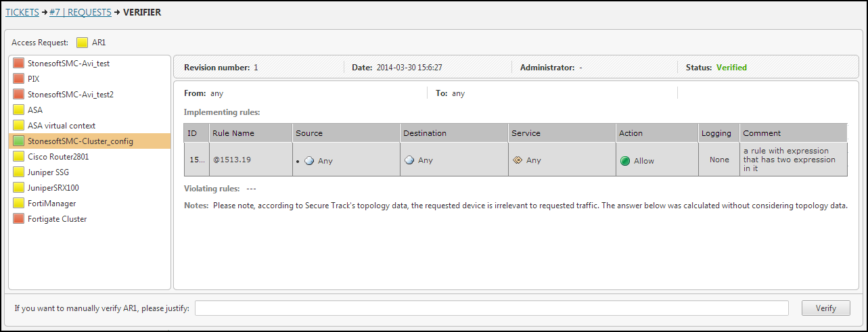
Task: Select Juniper SSG device
Action: 48,172
